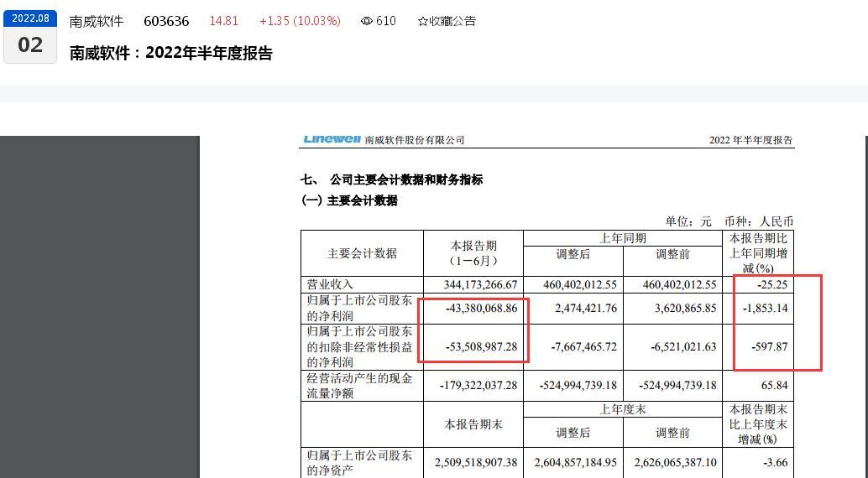Click row label 扣除非经常性损益的净利润
Viewport: 868px width, 478px height.
[x=359, y=347]
